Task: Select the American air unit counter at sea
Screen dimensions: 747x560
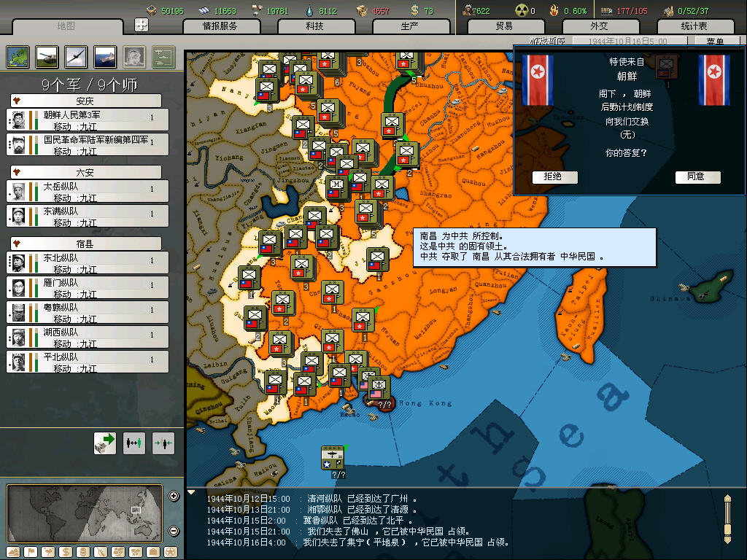Action: [x=333, y=458]
